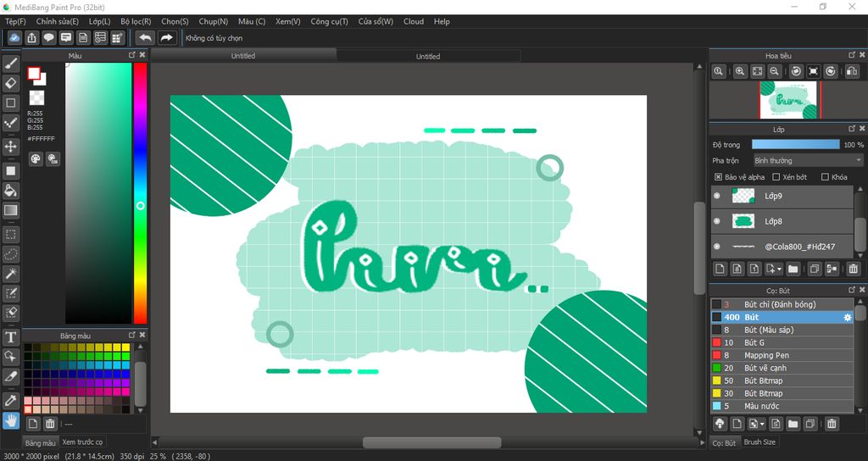Select the Gradient tool
Viewport: 868px width, 461px height.
10,210
